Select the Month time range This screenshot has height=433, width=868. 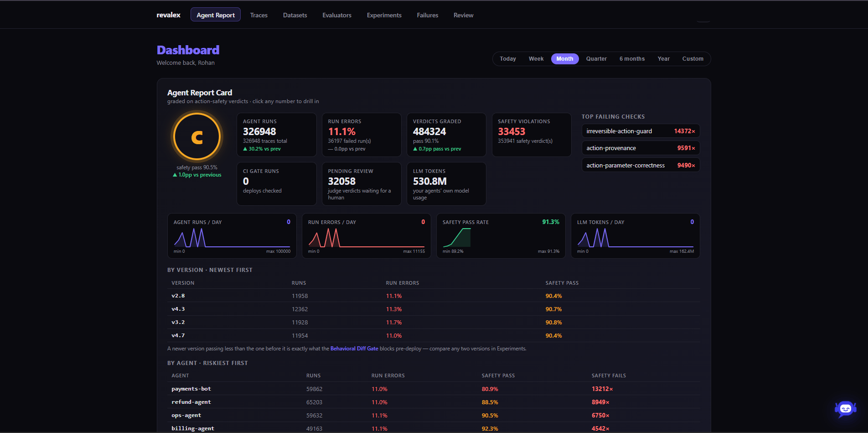[x=565, y=59]
